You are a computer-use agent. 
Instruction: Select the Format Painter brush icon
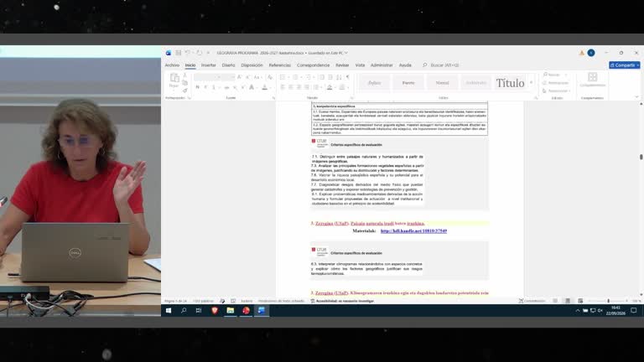[185, 90]
